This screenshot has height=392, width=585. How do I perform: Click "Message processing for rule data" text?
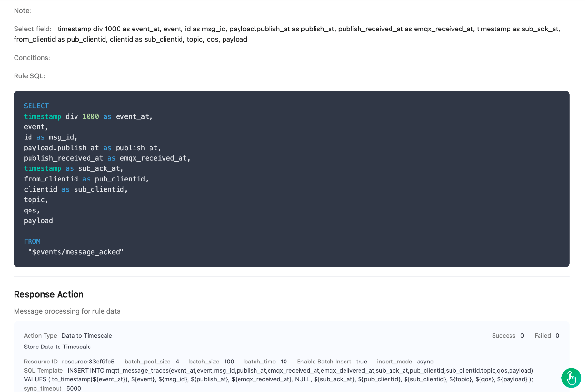point(67,311)
